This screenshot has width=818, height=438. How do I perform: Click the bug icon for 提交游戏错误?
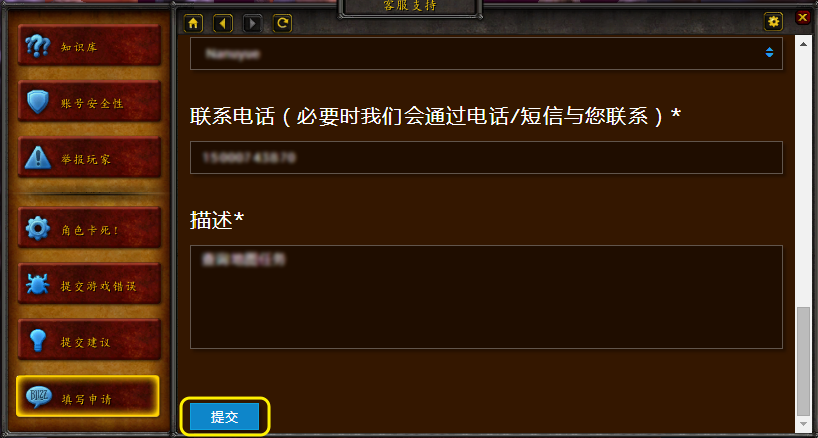[38, 285]
